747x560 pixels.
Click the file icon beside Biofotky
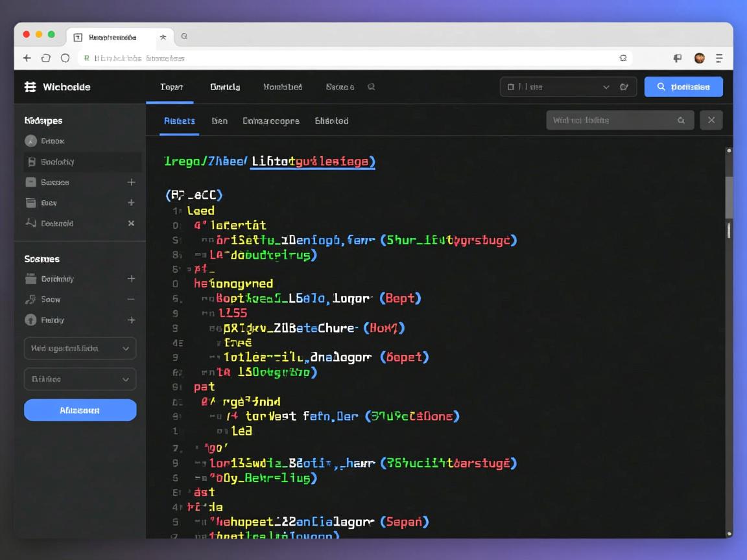coord(31,161)
